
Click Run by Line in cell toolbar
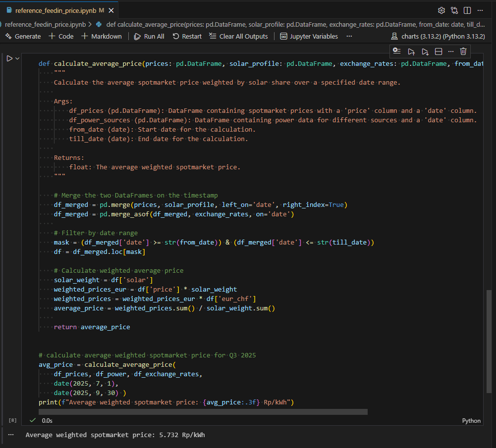(396, 51)
